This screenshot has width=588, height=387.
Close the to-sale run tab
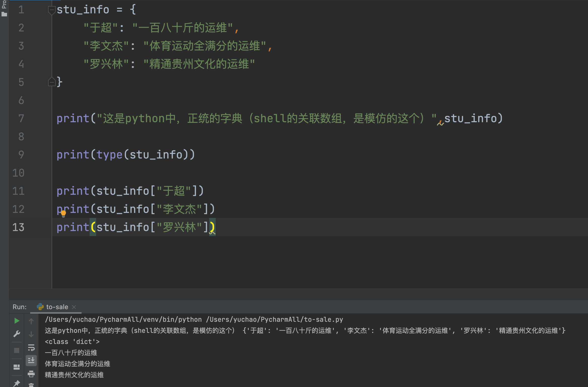click(x=74, y=307)
